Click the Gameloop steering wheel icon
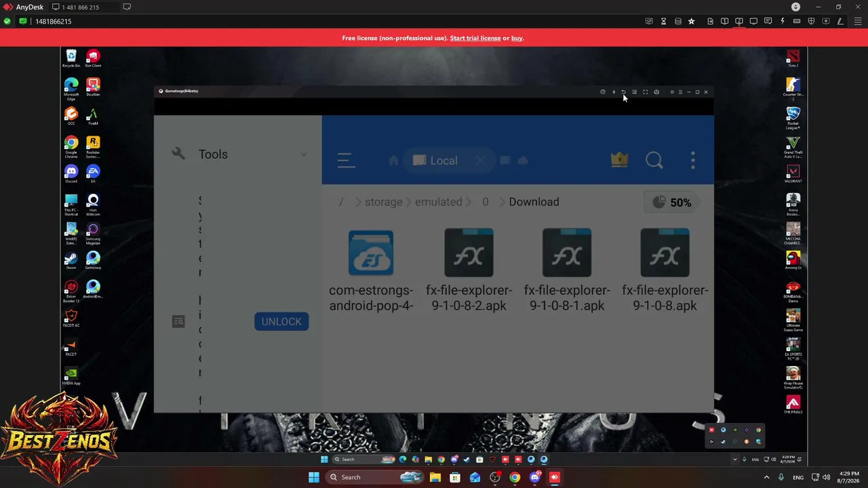 (x=656, y=92)
